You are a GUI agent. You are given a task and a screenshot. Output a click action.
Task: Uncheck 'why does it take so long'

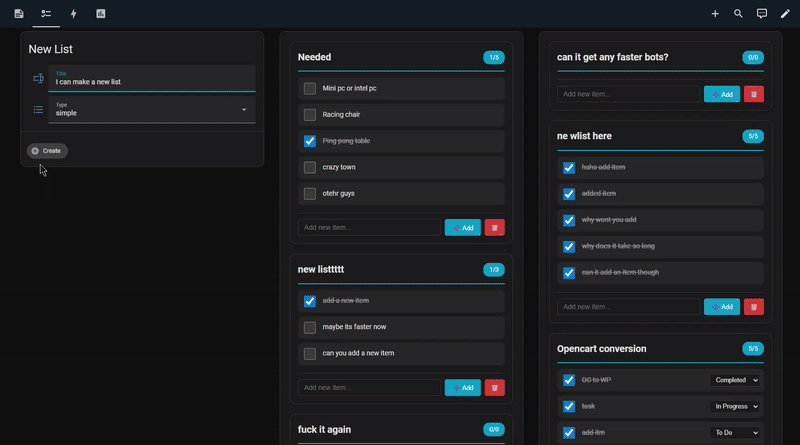tap(569, 246)
